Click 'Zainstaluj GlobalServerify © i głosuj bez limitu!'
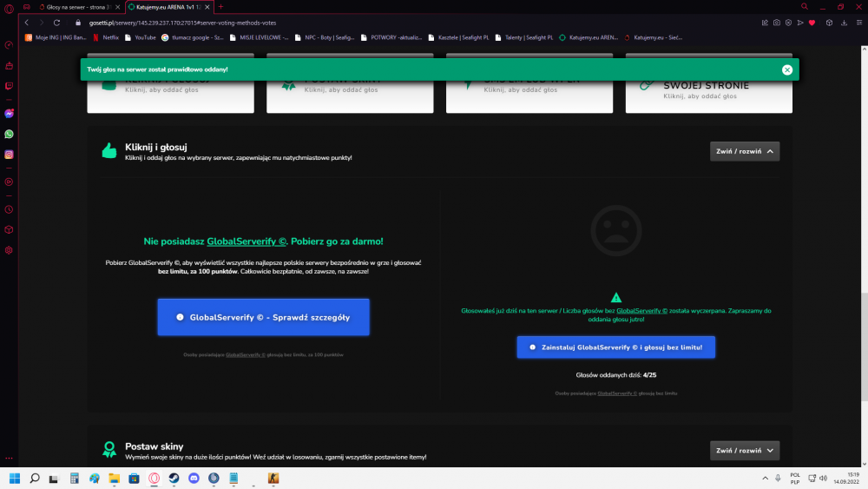Screen dimensions: 868x489 [616, 347]
